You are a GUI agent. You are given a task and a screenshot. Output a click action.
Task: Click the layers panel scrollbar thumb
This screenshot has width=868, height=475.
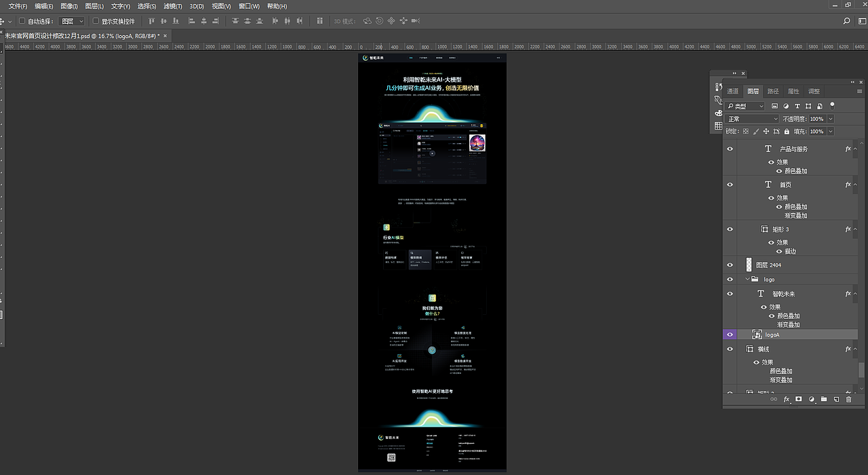[862, 369]
